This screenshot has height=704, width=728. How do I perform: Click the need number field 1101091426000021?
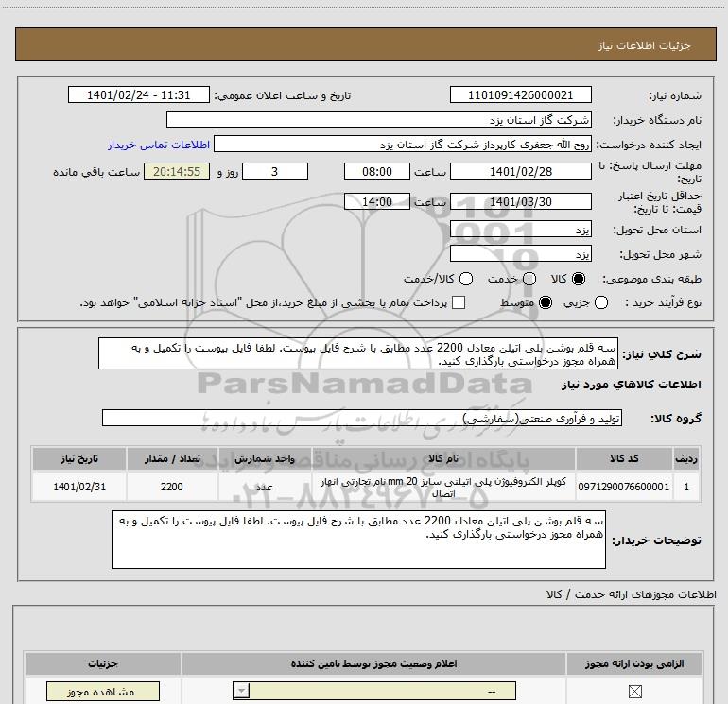click(520, 95)
